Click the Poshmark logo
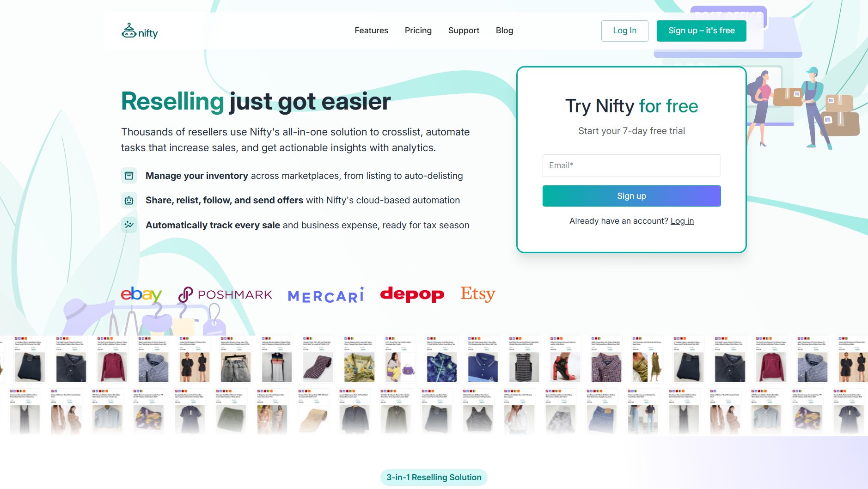 (225, 294)
